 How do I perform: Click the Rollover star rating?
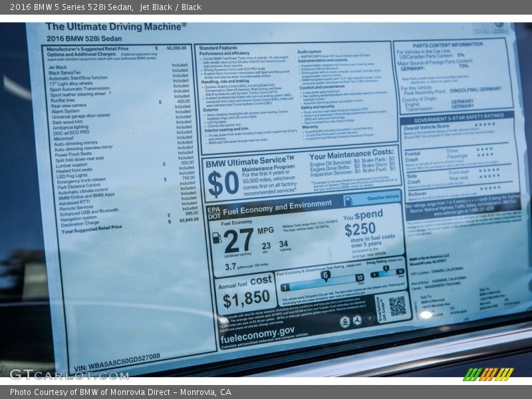point(490,188)
